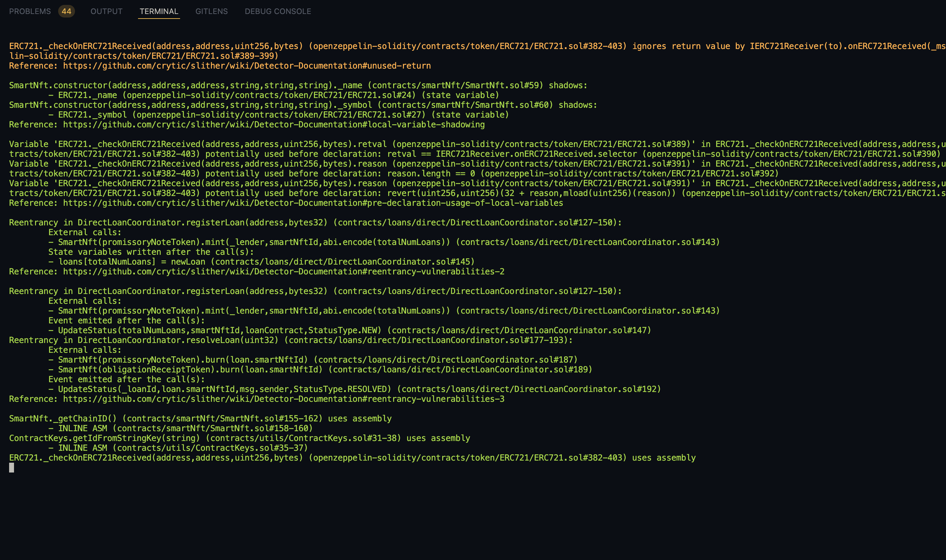
Task: Switch to the PROBLEMS tab
Action: coord(30,11)
